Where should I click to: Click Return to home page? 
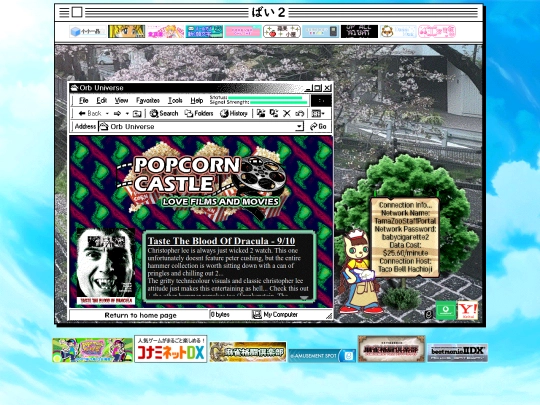141,315
